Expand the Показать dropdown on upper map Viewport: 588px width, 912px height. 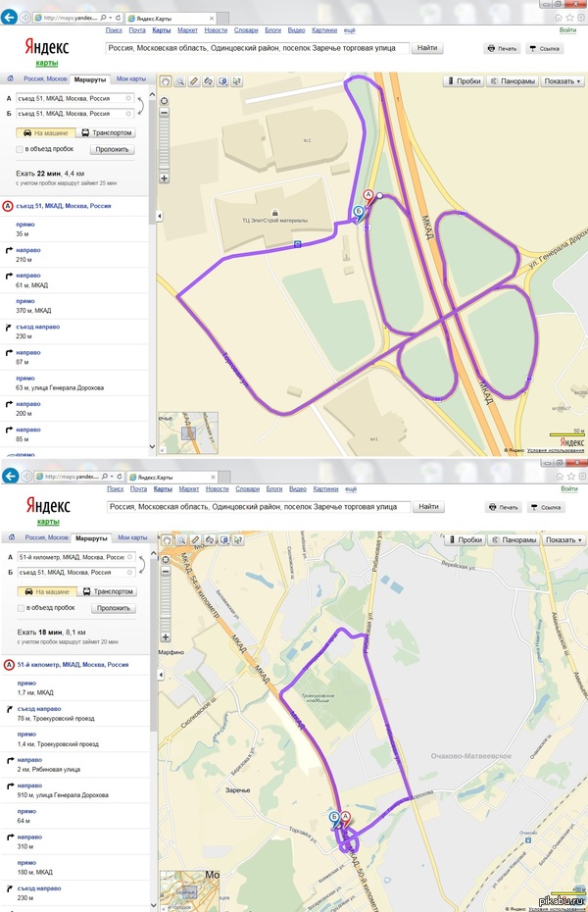563,82
